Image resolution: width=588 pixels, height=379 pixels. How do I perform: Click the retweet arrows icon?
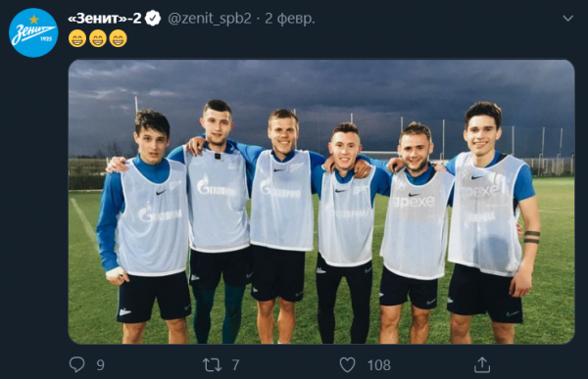tap(213, 364)
